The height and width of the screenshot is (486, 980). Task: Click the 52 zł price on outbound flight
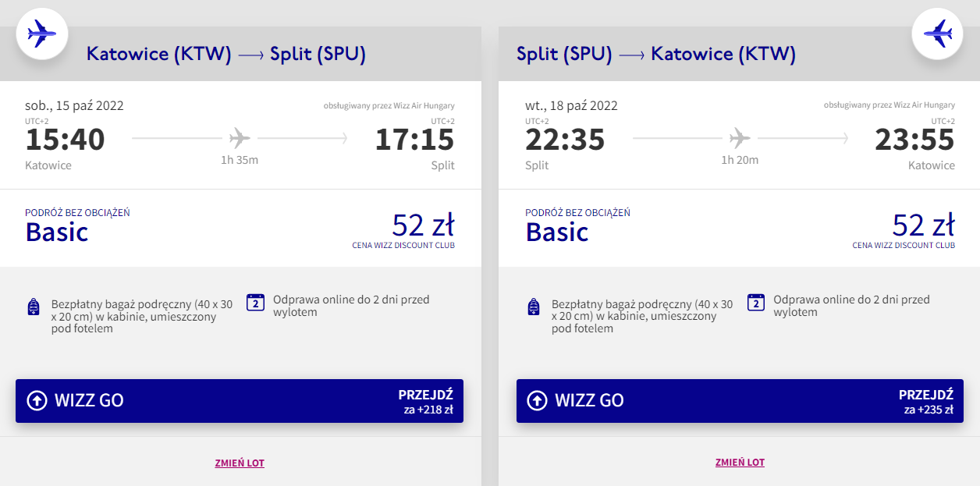click(422, 225)
